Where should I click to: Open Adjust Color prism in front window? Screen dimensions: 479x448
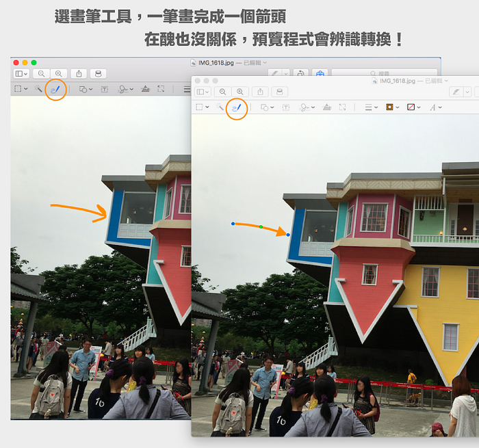(327, 107)
